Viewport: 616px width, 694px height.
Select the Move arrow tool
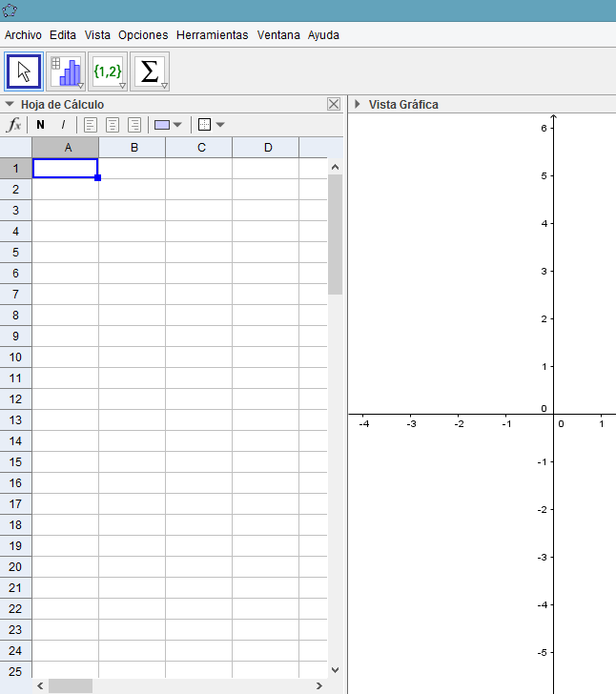coord(24,71)
